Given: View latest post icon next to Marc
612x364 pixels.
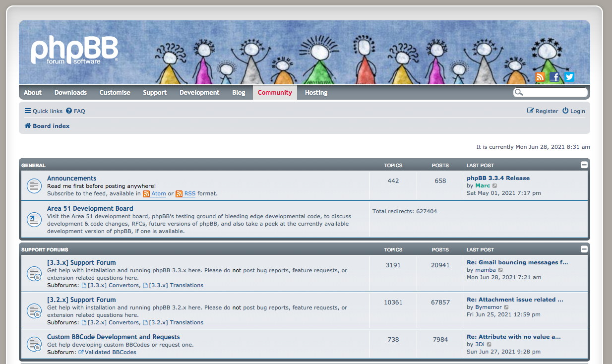Looking at the screenshot, I should (495, 186).
